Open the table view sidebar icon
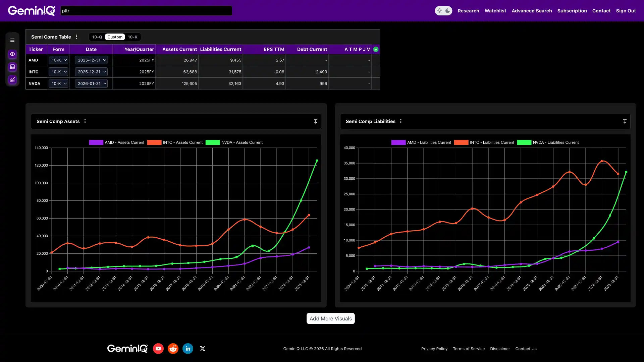This screenshot has height=362, width=644. pyautogui.click(x=12, y=67)
